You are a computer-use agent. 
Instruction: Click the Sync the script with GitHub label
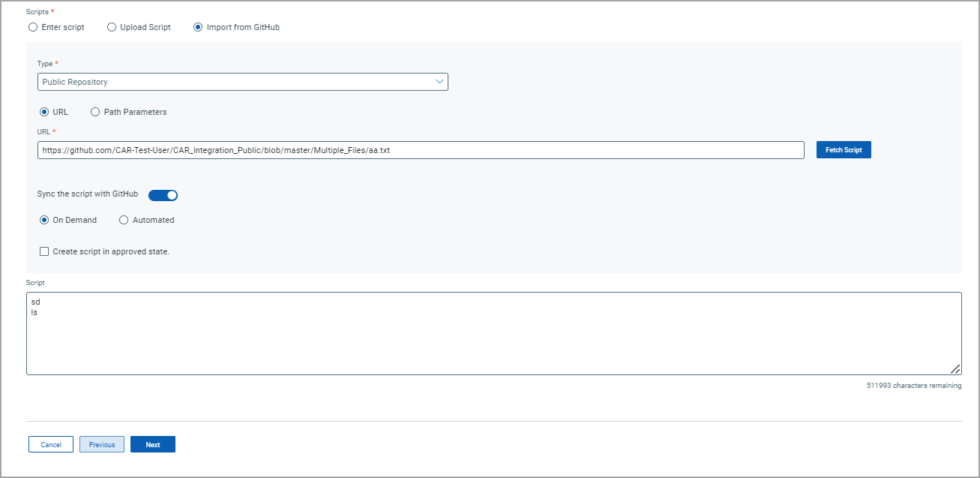point(88,194)
